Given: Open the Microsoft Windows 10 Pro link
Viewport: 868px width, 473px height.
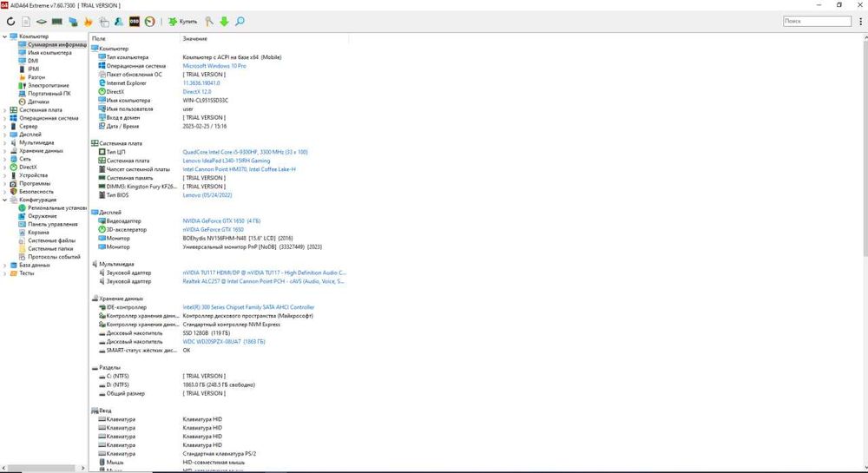Looking at the screenshot, I should coord(214,66).
